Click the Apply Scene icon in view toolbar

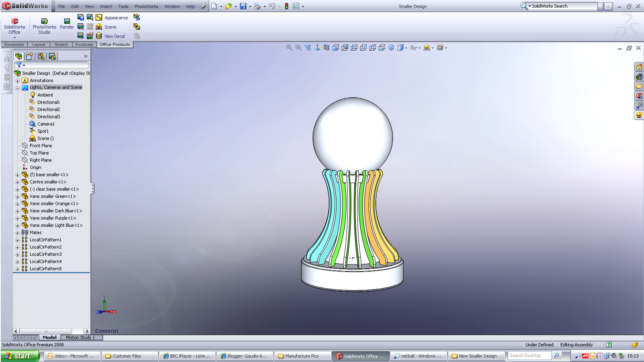tap(427, 48)
